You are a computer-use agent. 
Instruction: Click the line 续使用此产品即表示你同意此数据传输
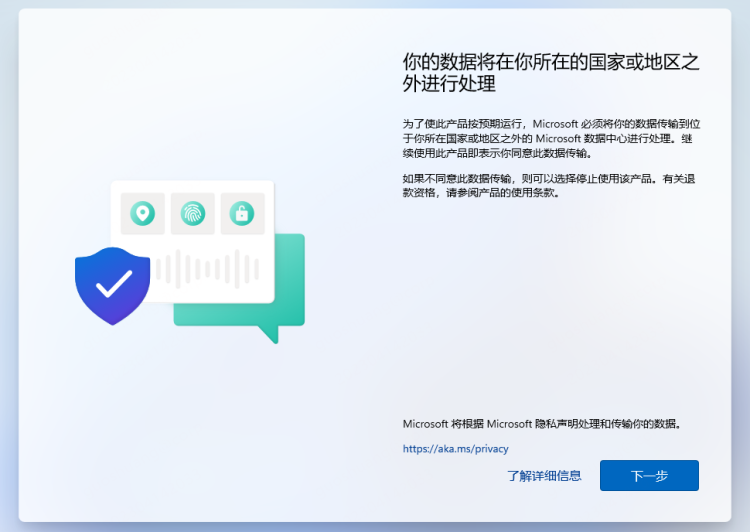pos(497,154)
